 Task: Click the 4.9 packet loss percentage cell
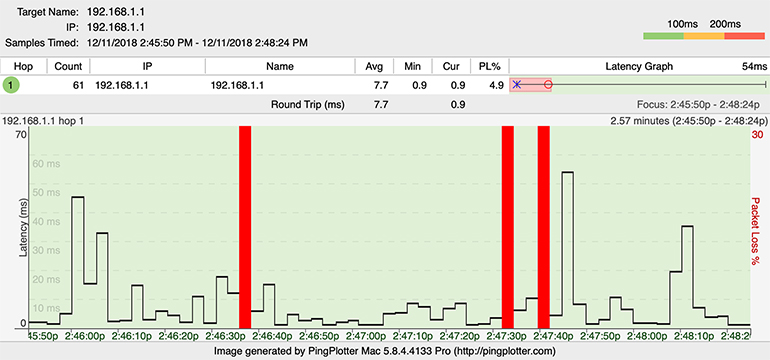(x=497, y=85)
